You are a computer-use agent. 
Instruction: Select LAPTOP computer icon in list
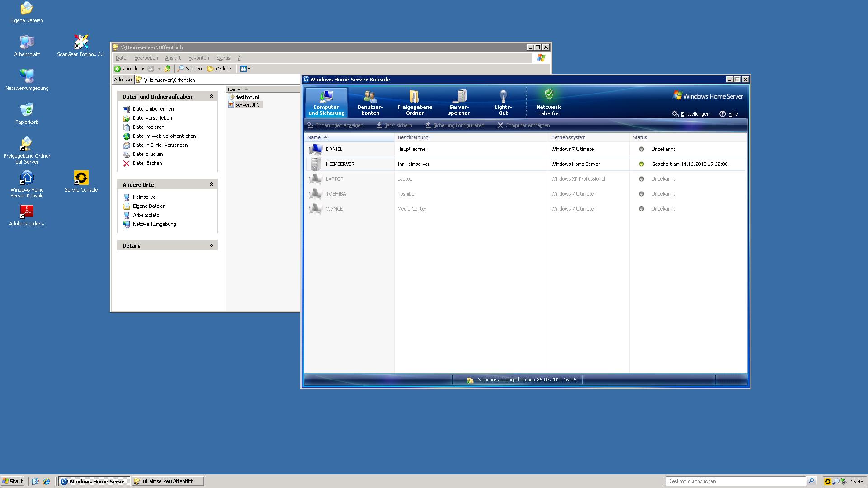click(316, 179)
